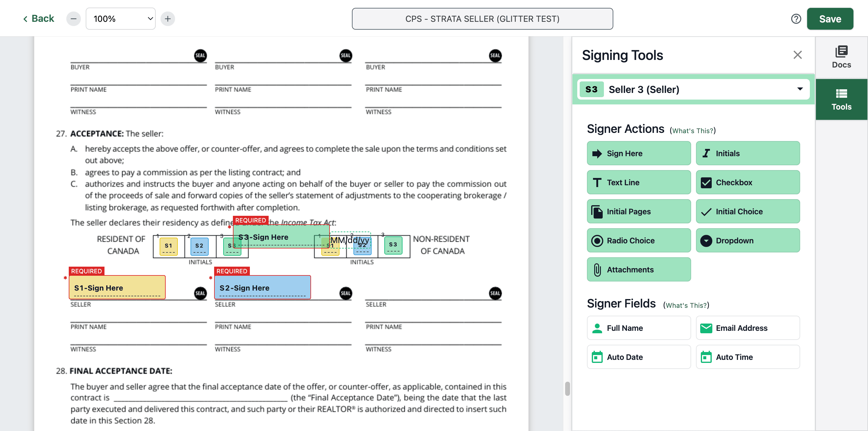Add a Dropdown field tool

point(748,240)
